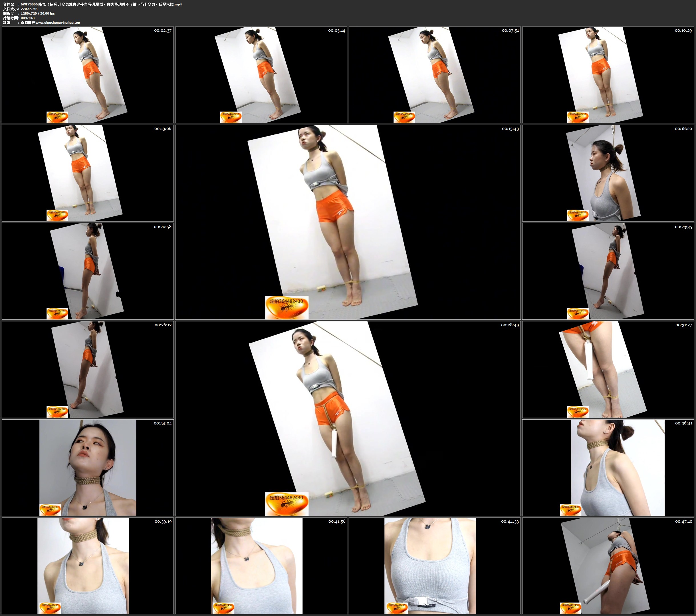Click the thumbnail at 00:18:20

tap(608, 173)
